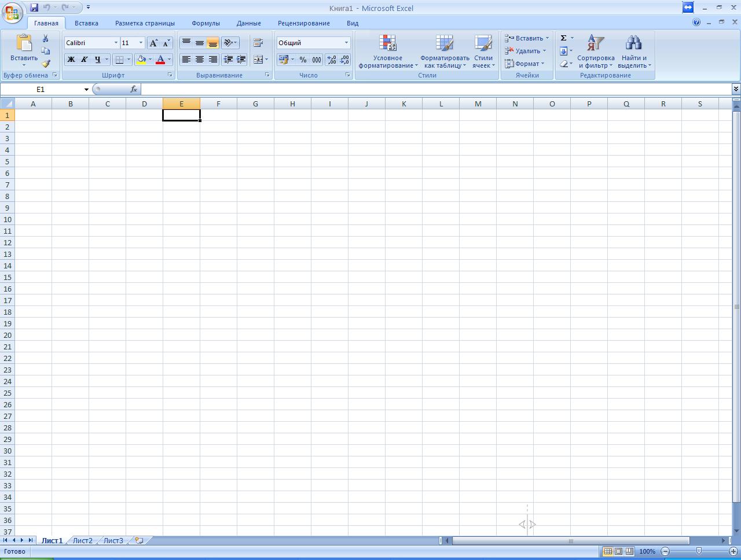The height and width of the screenshot is (560, 741).
Task: Cut selection with the scissors icon
Action: [x=46, y=38]
